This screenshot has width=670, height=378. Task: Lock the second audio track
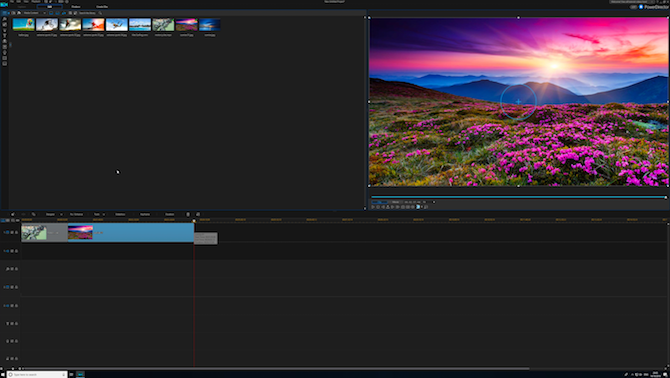click(16, 305)
